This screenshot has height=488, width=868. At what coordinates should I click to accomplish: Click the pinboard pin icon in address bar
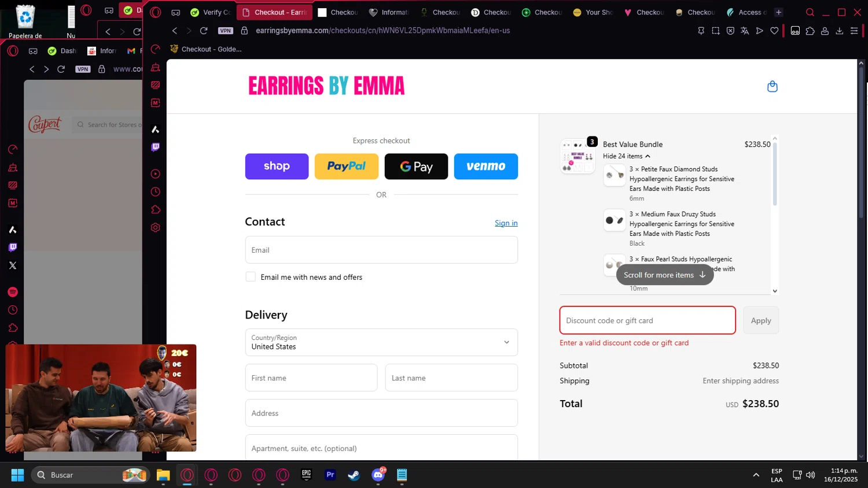point(701,31)
